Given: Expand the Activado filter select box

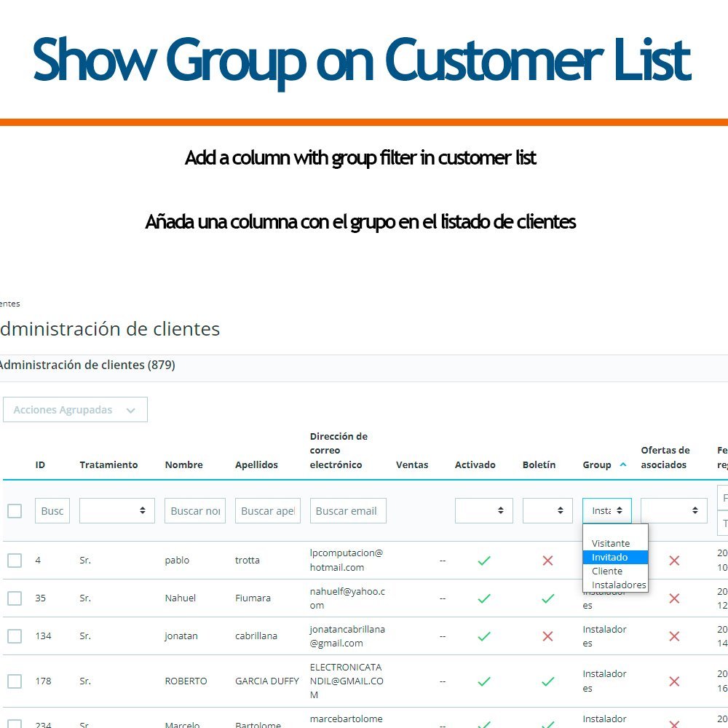Looking at the screenshot, I should coord(484,511).
